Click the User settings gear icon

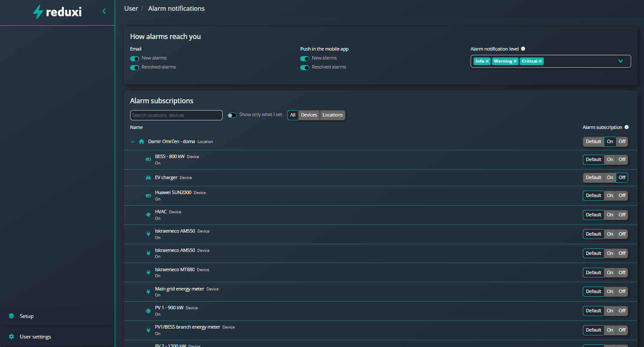(x=12, y=337)
